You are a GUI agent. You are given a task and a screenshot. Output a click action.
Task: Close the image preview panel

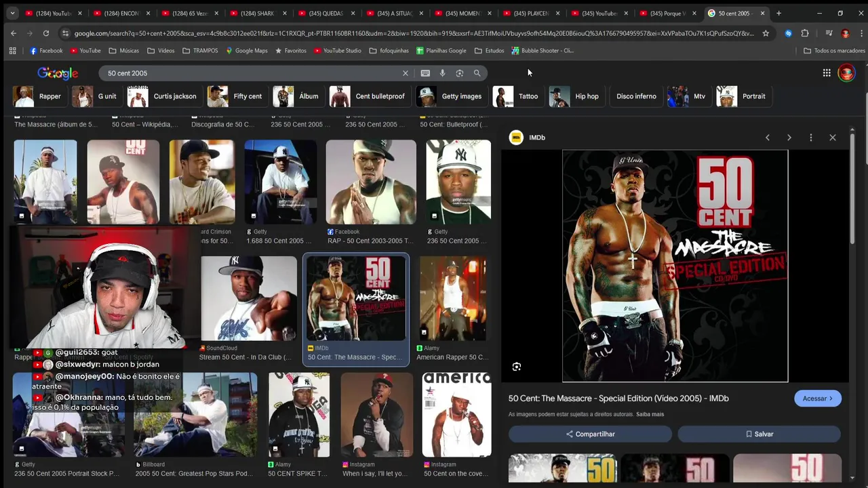[x=833, y=138]
